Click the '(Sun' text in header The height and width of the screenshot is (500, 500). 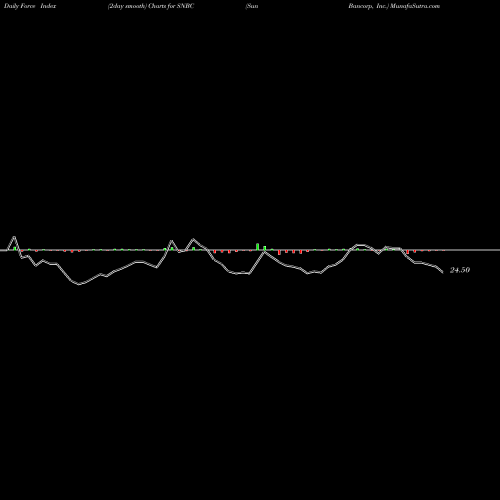point(252,6)
